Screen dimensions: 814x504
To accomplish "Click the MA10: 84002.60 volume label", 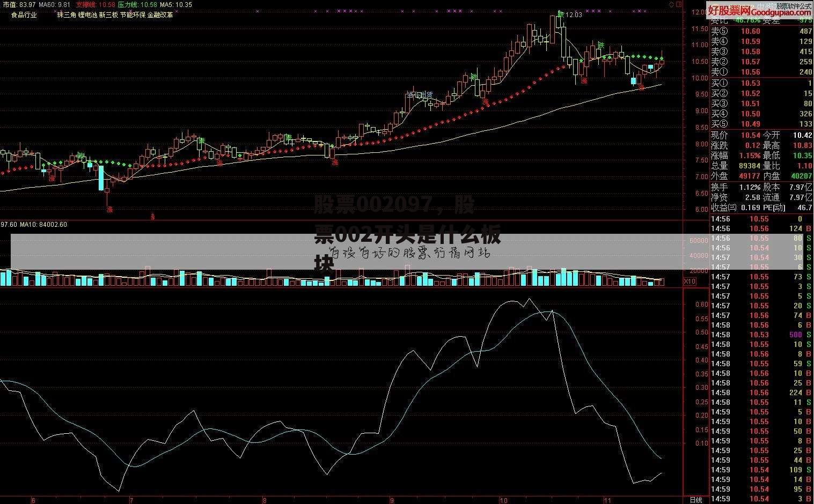I will 43,224.
